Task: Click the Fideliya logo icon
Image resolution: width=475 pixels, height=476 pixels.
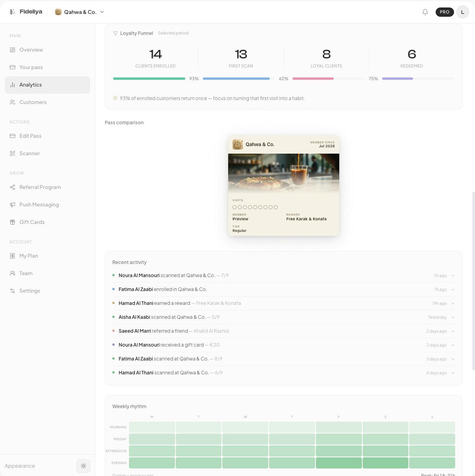Action: coord(12,12)
